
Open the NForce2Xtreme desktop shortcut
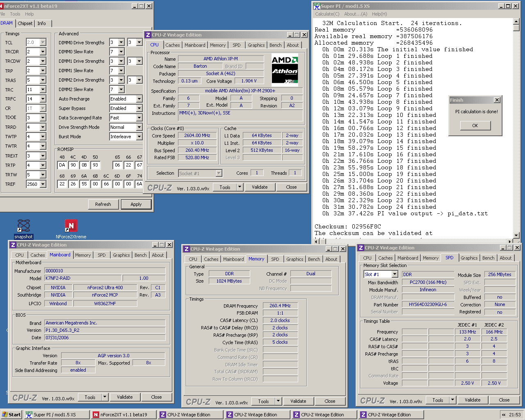(71, 229)
